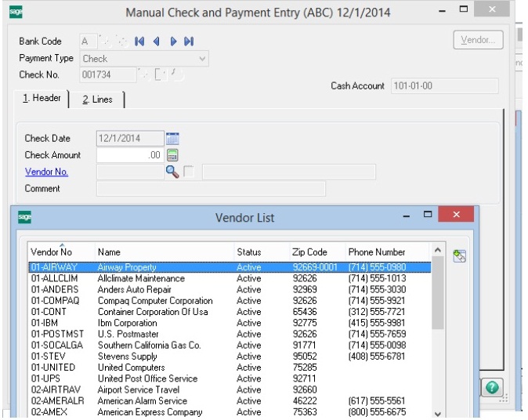Click the Check No. field 001734

coord(108,74)
